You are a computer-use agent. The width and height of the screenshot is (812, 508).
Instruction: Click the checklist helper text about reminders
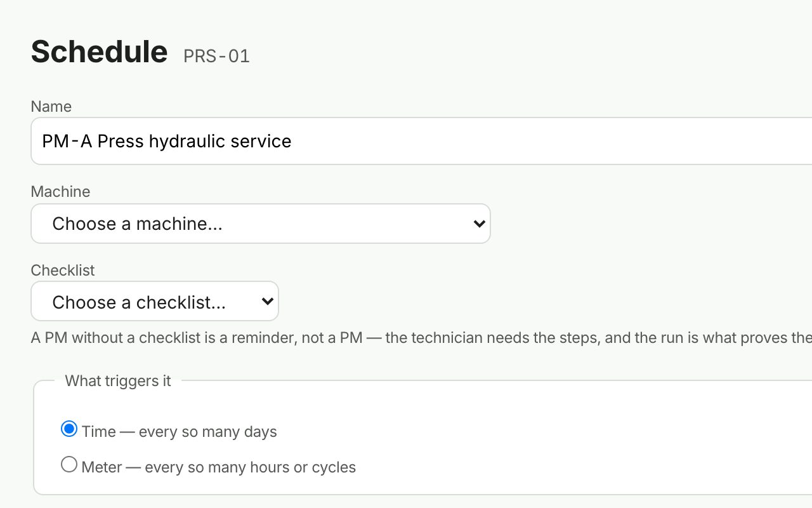coord(421,337)
